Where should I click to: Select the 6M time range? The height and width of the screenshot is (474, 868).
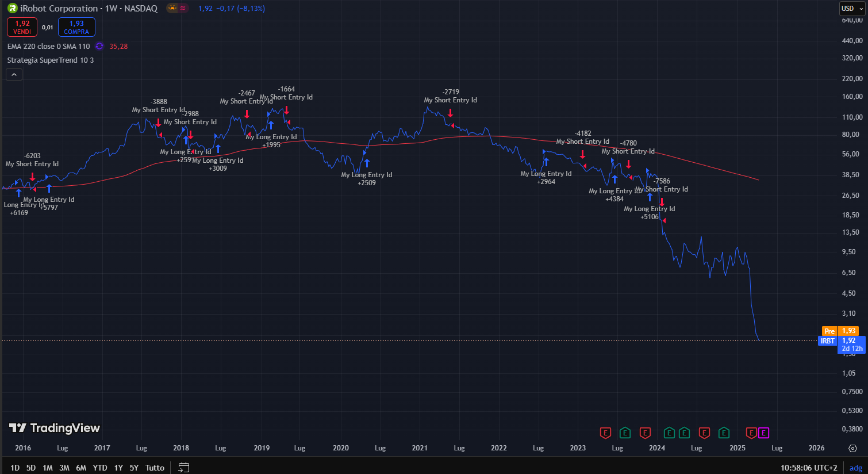pyautogui.click(x=81, y=468)
